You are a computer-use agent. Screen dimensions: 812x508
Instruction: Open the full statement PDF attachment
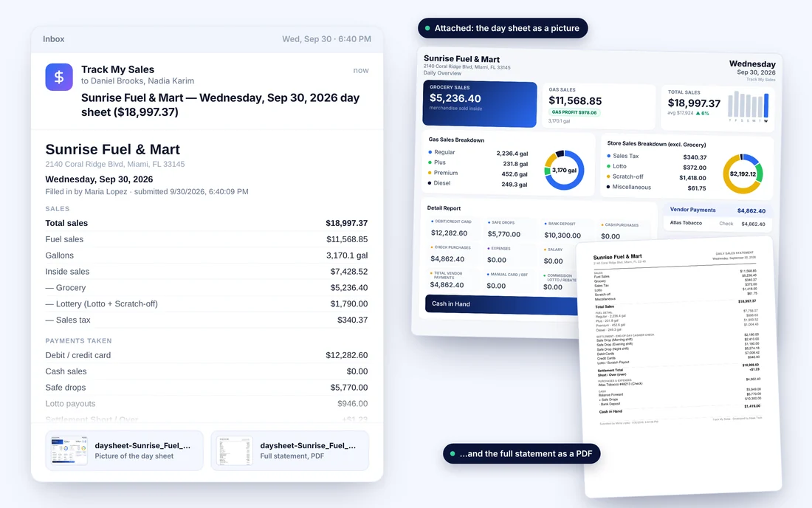click(x=290, y=450)
